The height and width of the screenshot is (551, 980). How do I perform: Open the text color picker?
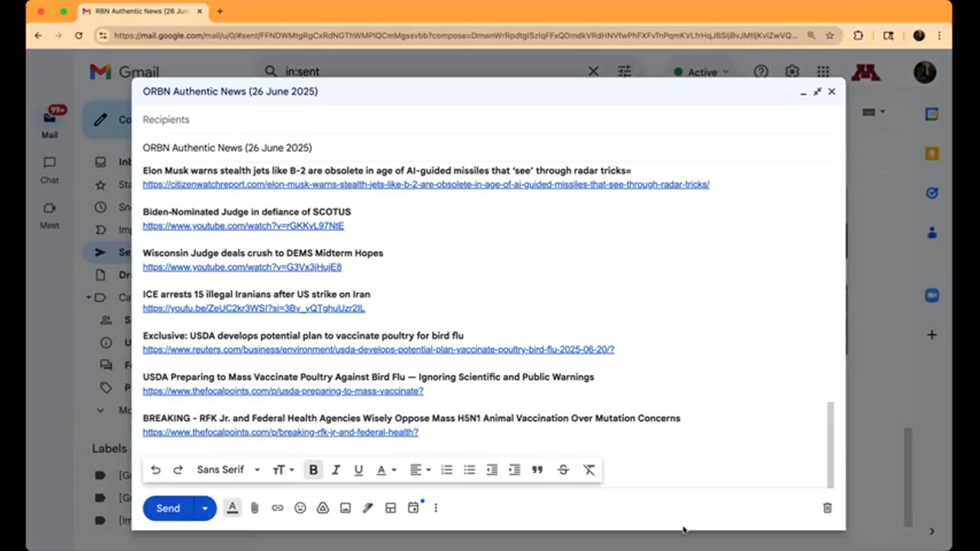pyautogui.click(x=385, y=470)
